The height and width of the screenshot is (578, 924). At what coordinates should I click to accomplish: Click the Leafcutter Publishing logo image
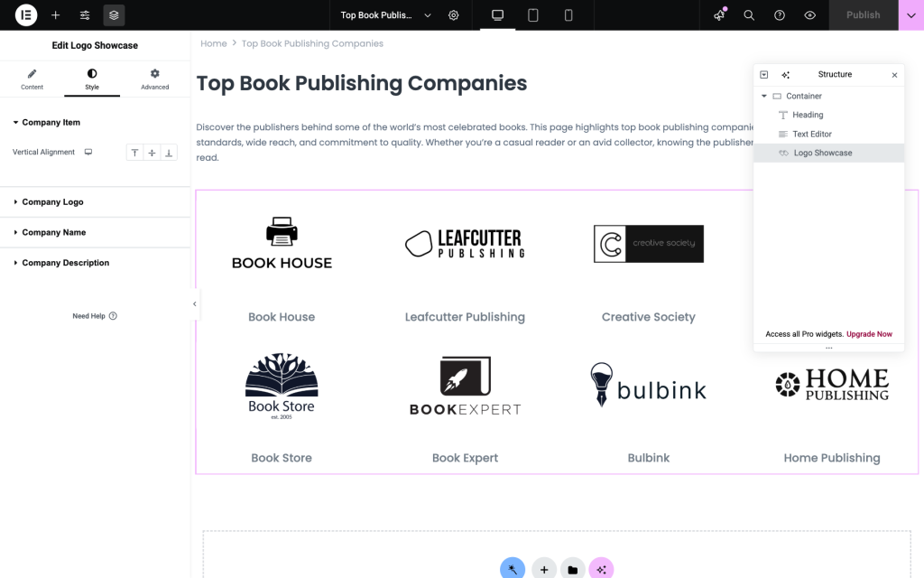coord(465,243)
